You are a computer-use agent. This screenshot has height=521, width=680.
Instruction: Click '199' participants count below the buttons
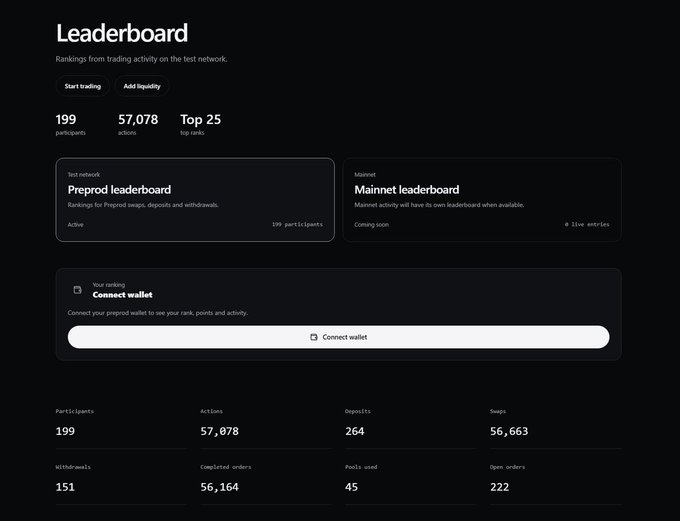click(x=66, y=119)
